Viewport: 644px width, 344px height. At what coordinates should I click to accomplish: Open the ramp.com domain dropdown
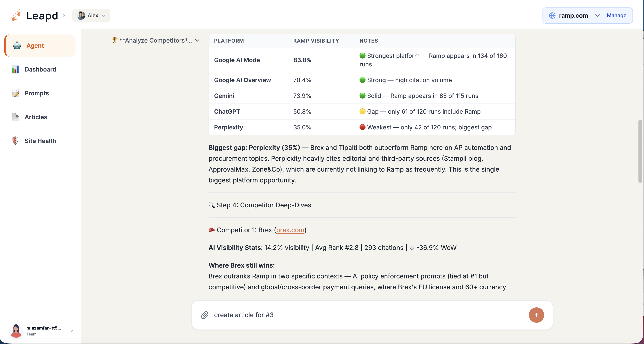point(597,16)
